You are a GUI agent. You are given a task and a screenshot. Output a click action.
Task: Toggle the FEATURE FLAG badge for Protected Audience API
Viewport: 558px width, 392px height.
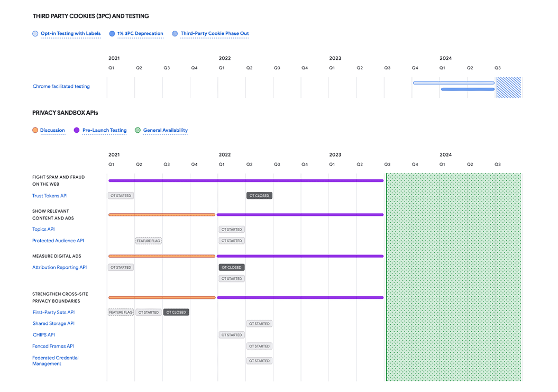pyautogui.click(x=149, y=240)
